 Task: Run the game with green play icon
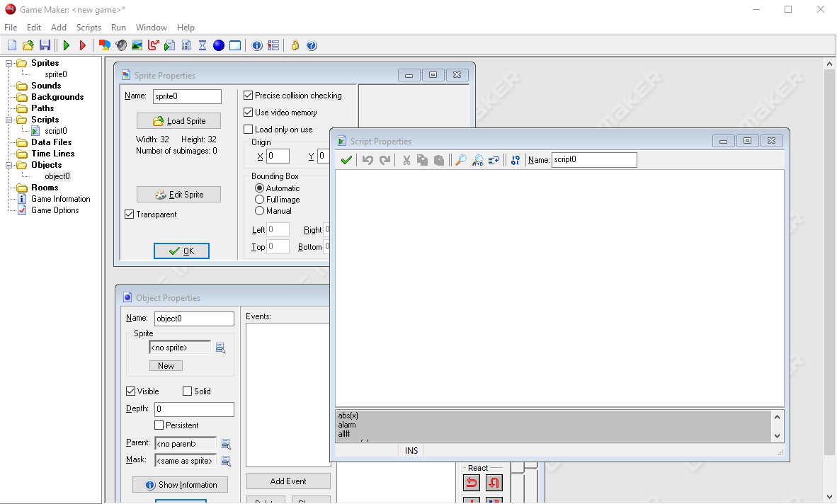point(67,45)
